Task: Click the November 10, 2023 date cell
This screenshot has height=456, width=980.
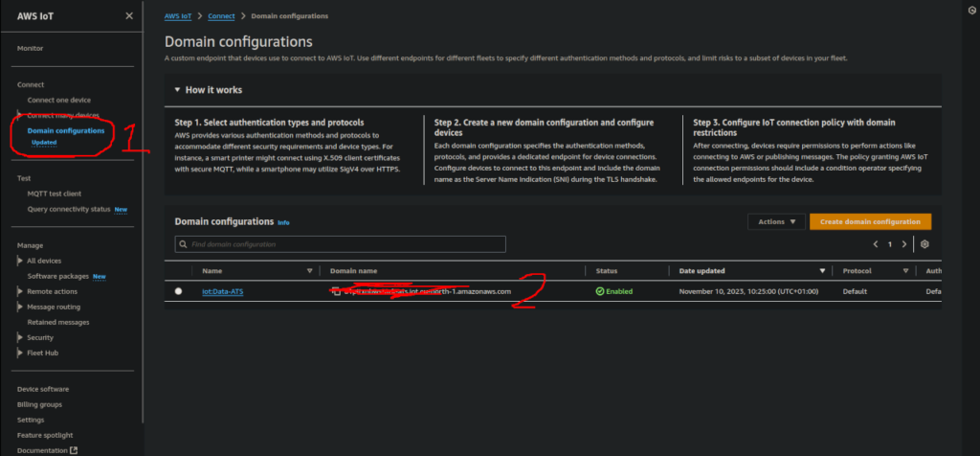Action: [x=748, y=291]
